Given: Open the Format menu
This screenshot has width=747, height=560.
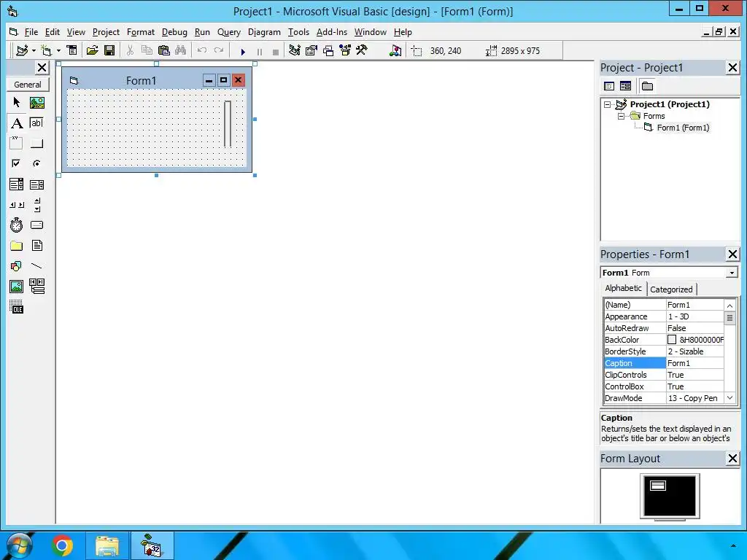Looking at the screenshot, I should tap(141, 32).
